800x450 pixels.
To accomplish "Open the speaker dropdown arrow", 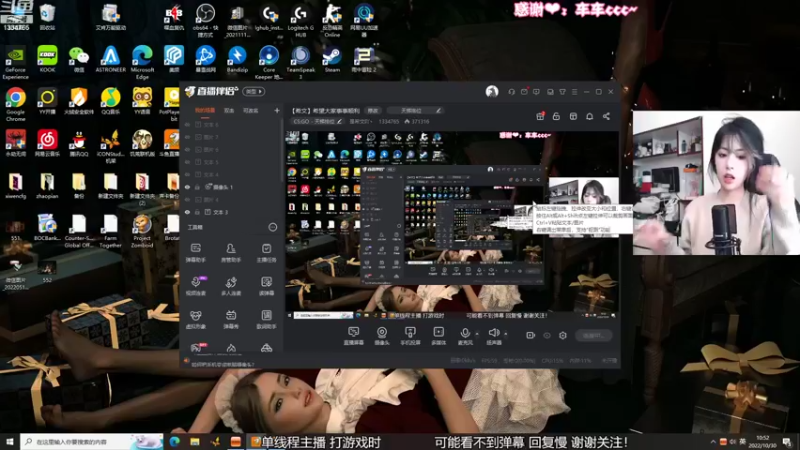I will point(506,334).
